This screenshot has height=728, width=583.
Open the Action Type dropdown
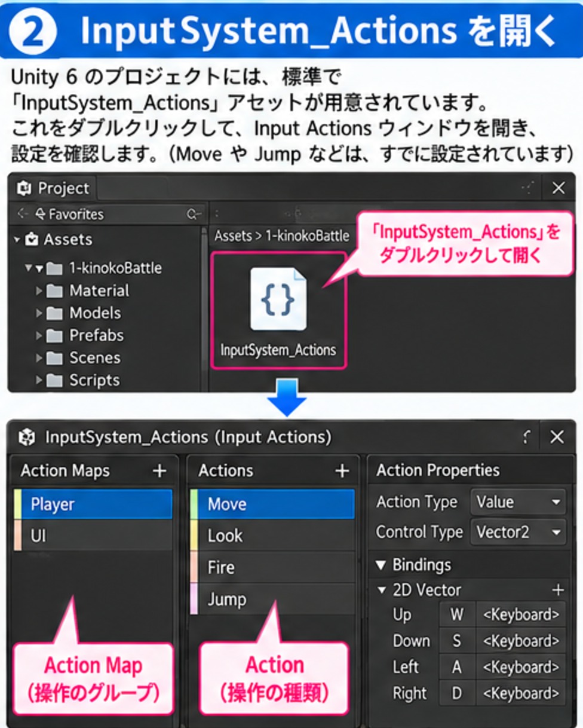(518, 502)
